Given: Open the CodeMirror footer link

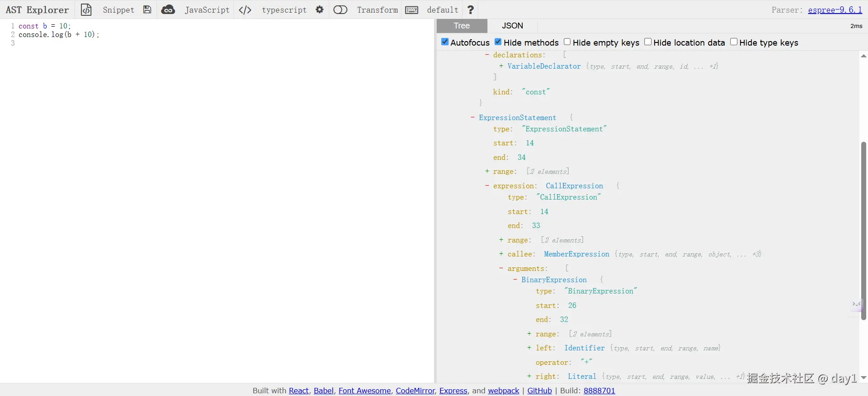Looking at the screenshot, I should pos(415,391).
